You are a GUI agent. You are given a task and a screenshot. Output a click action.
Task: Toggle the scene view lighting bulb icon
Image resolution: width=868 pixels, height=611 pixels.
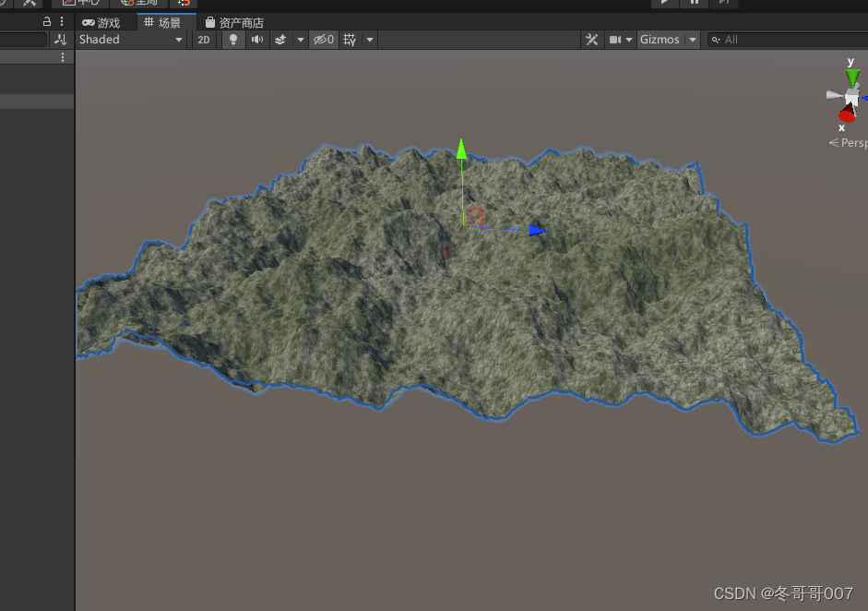coord(232,39)
